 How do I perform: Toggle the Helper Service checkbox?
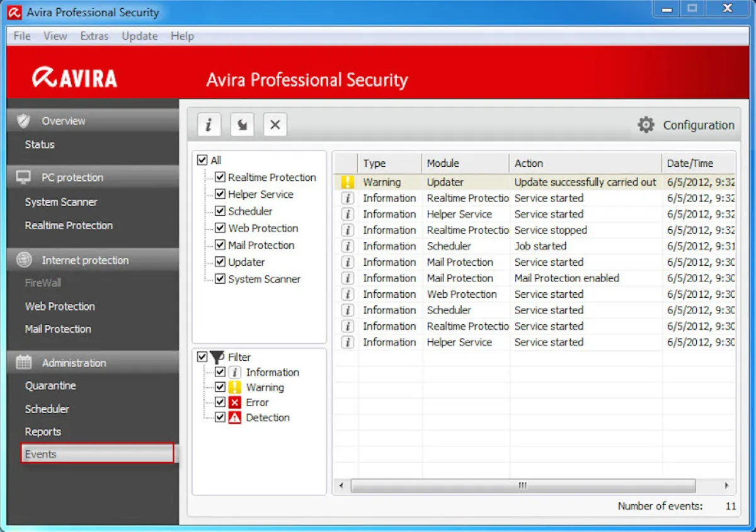220,194
